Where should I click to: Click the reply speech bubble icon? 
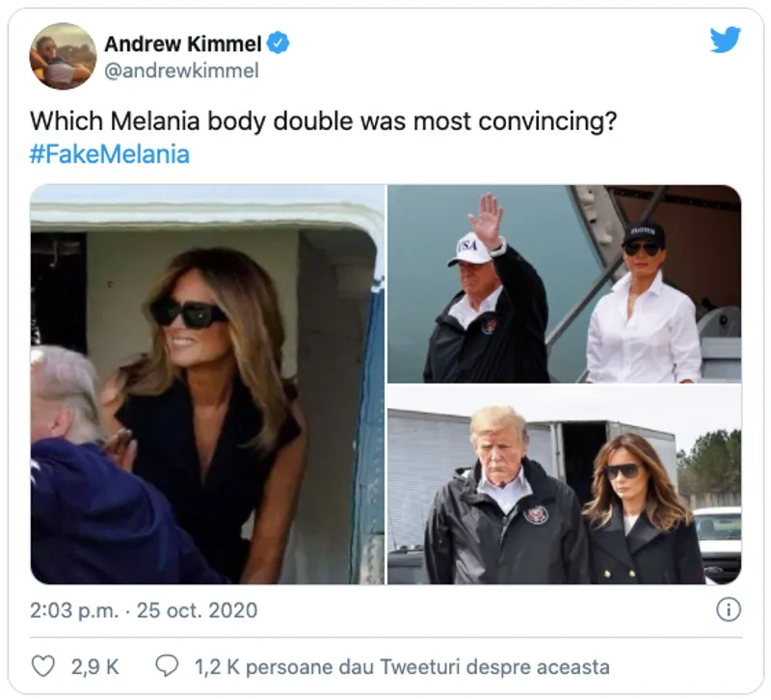tap(167, 666)
